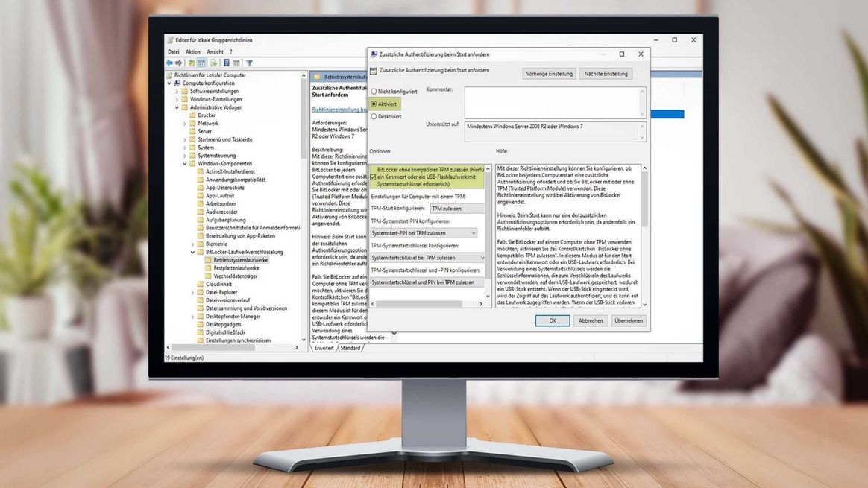Click the Computerkonfiguration node icon

[177, 83]
